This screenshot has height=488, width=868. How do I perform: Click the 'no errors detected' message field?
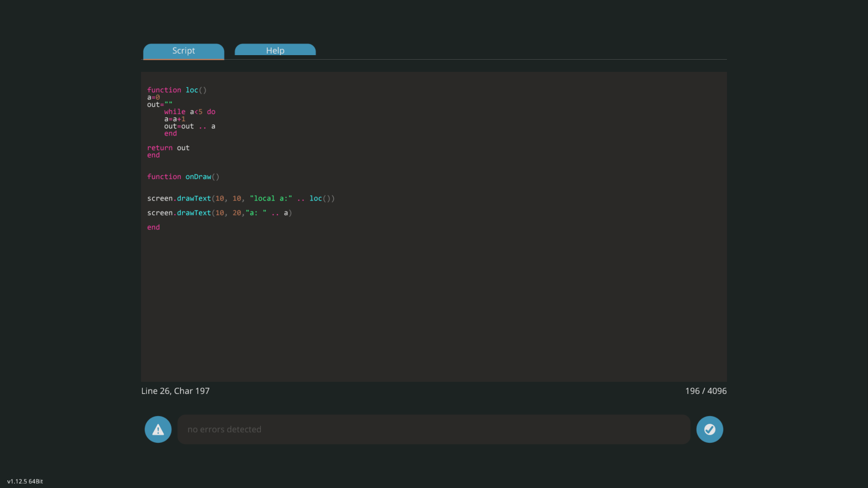click(x=434, y=429)
